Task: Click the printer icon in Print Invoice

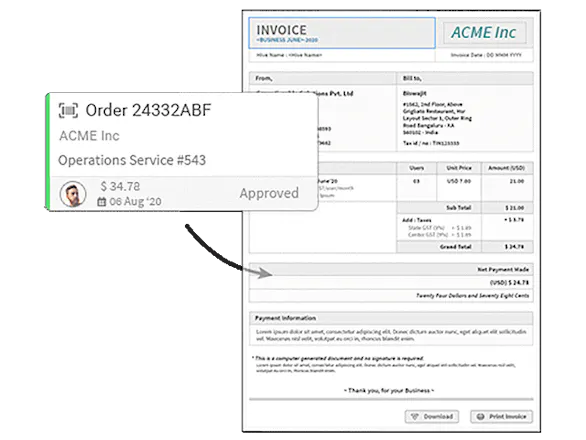Action: [480, 416]
